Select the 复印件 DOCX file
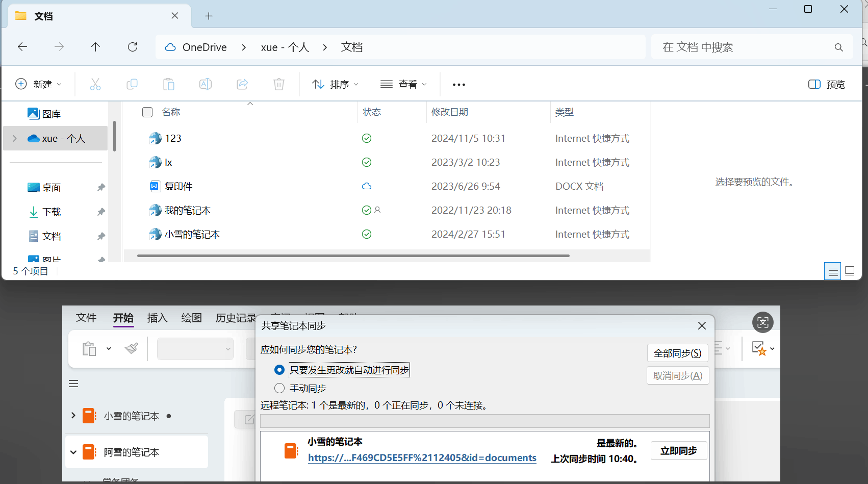This screenshot has width=868, height=484. 178,186
